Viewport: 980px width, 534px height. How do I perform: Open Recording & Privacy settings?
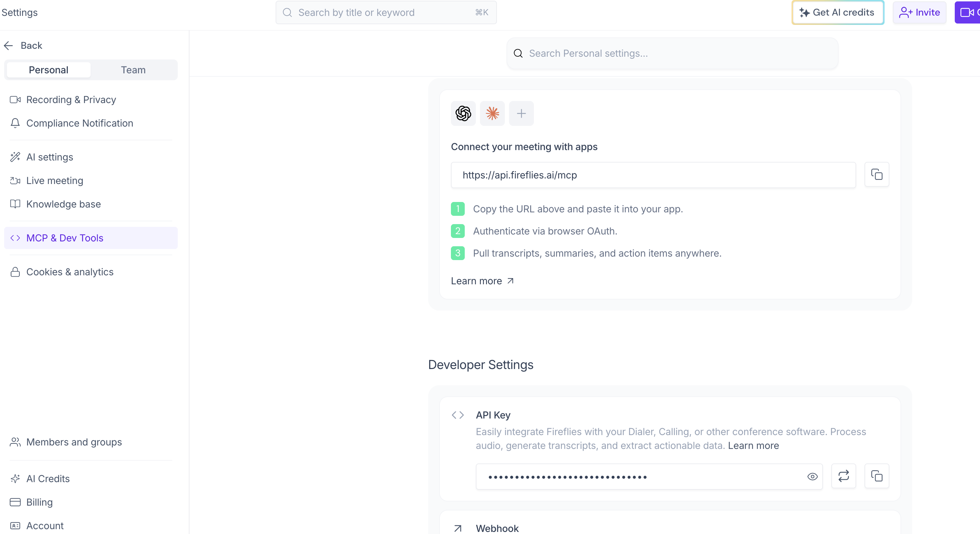coord(91,100)
